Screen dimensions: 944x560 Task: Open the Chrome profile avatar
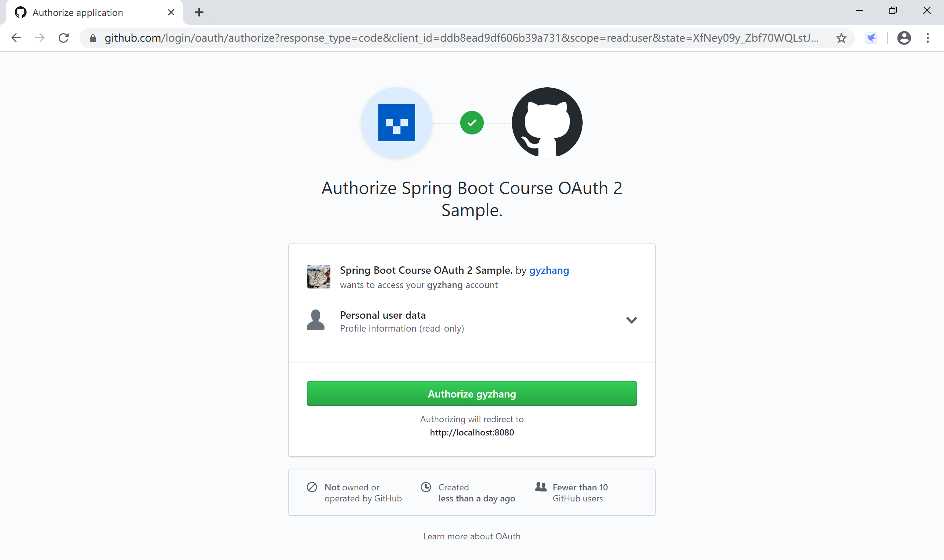903,38
